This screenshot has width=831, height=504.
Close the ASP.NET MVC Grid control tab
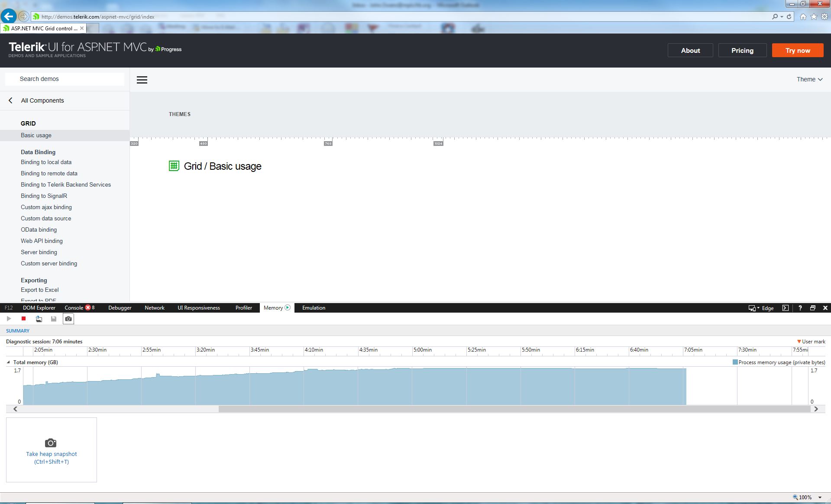click(x=82, y=28)
